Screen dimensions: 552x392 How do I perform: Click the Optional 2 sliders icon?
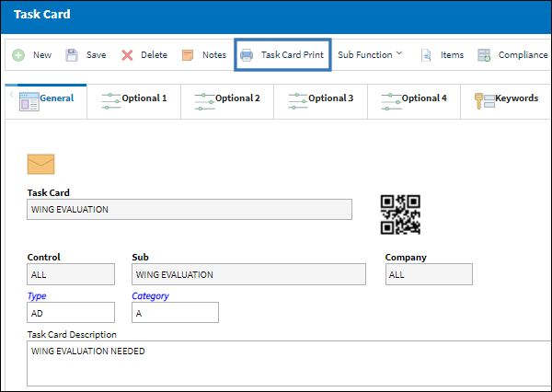tap(204, 101)
